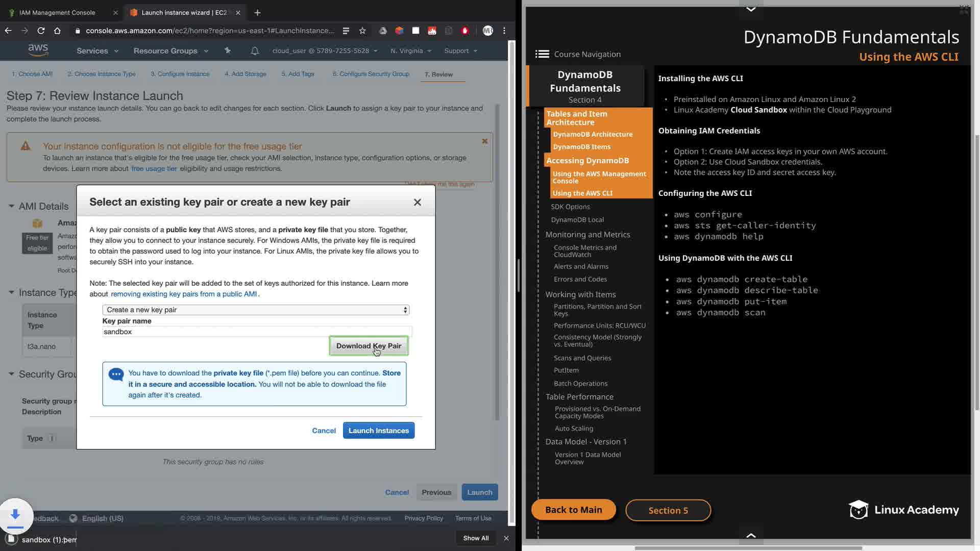Close the key pair dialog
The width and height of the screenshot is (980, 551).
coord(417,203)
